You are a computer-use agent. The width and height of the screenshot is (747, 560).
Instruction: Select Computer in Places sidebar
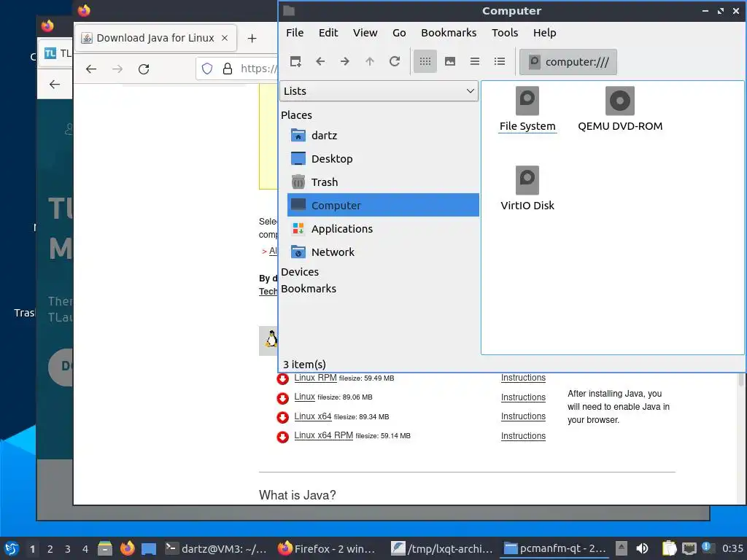[383, 205]
